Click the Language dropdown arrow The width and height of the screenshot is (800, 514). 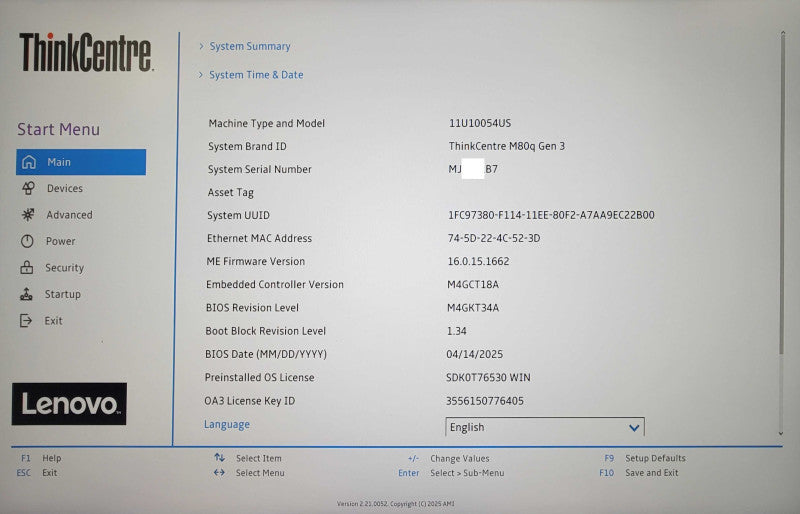click(634, 428)
